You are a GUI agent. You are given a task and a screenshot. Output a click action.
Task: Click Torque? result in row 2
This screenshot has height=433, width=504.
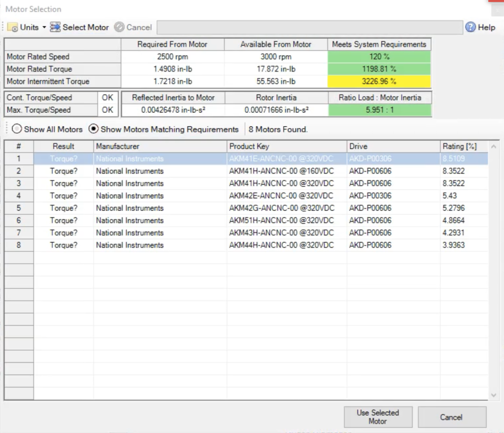pos(64,171)
